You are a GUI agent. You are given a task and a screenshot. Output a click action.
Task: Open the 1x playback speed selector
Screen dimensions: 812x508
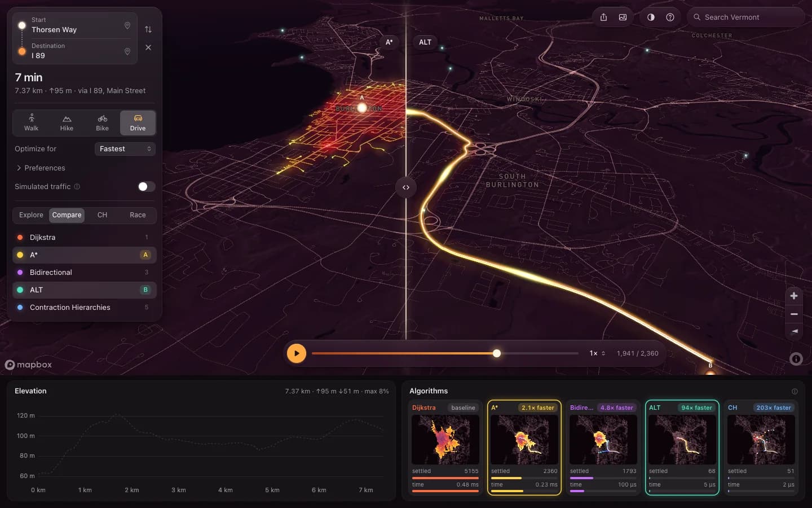(x=597, y=353)
